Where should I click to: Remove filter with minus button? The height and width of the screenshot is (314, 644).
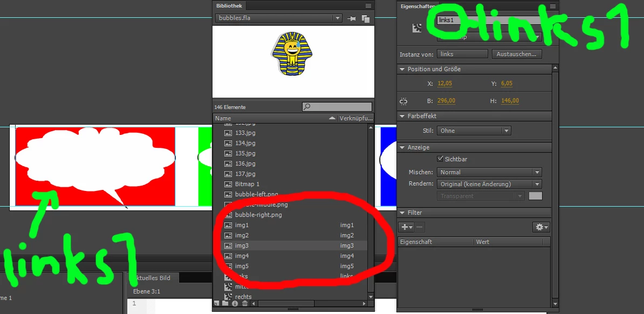[419, 227]
